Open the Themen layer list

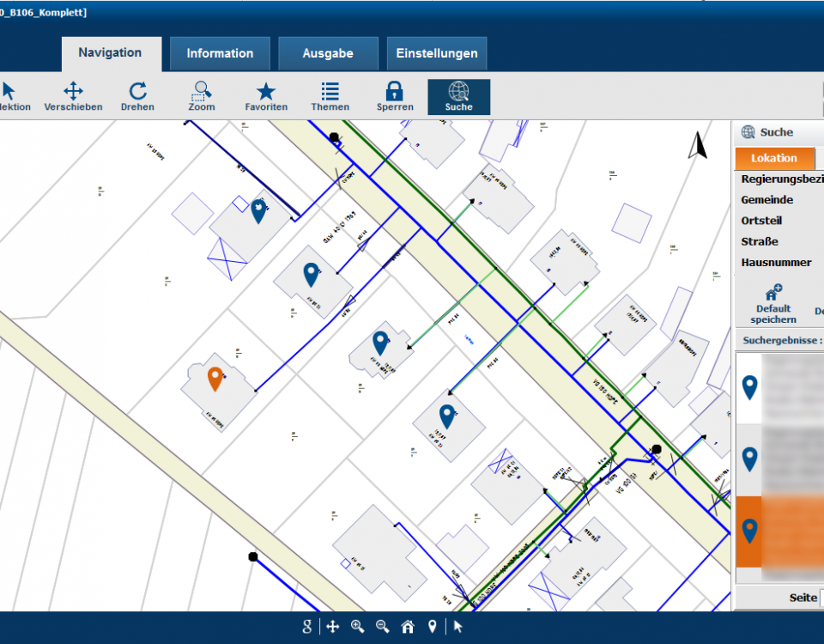pos(330,96)
